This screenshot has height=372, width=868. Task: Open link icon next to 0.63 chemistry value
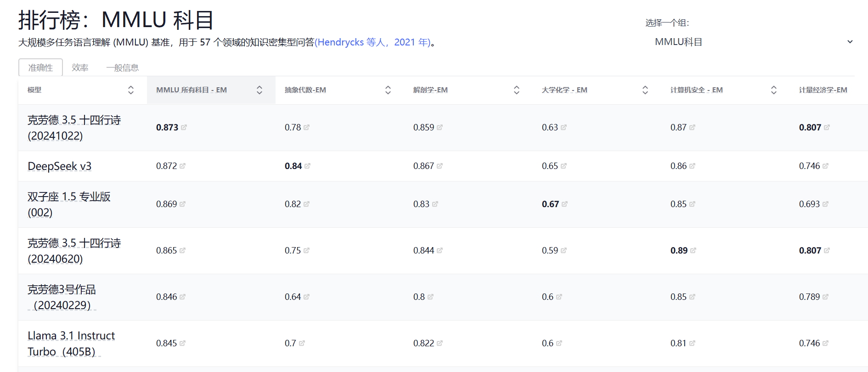point(564,127)
